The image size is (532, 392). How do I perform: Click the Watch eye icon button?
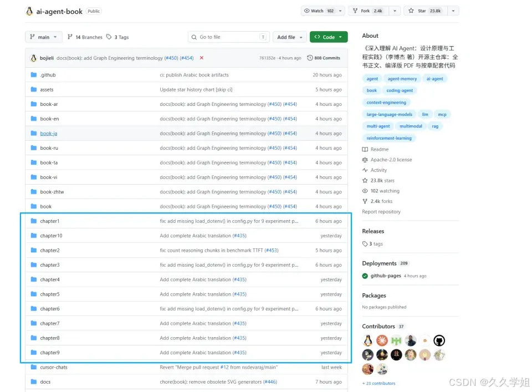tap(319, 11)
